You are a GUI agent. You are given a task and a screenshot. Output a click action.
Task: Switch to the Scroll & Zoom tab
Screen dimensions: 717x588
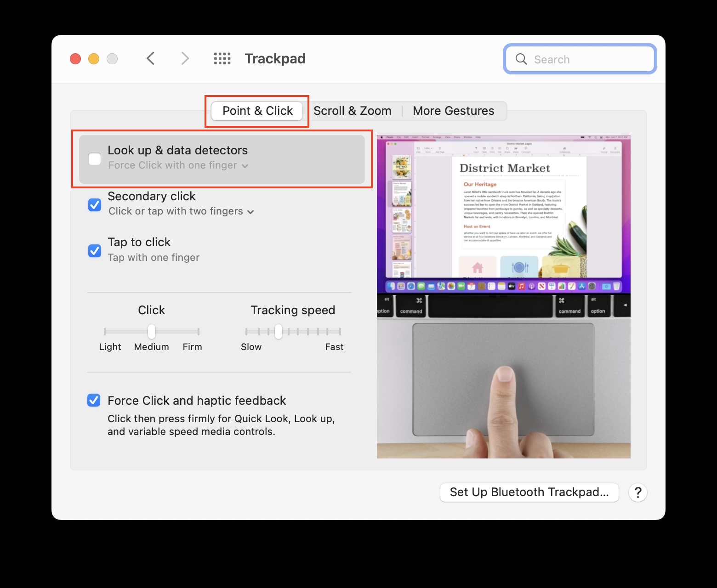click(x=352, y=111)
